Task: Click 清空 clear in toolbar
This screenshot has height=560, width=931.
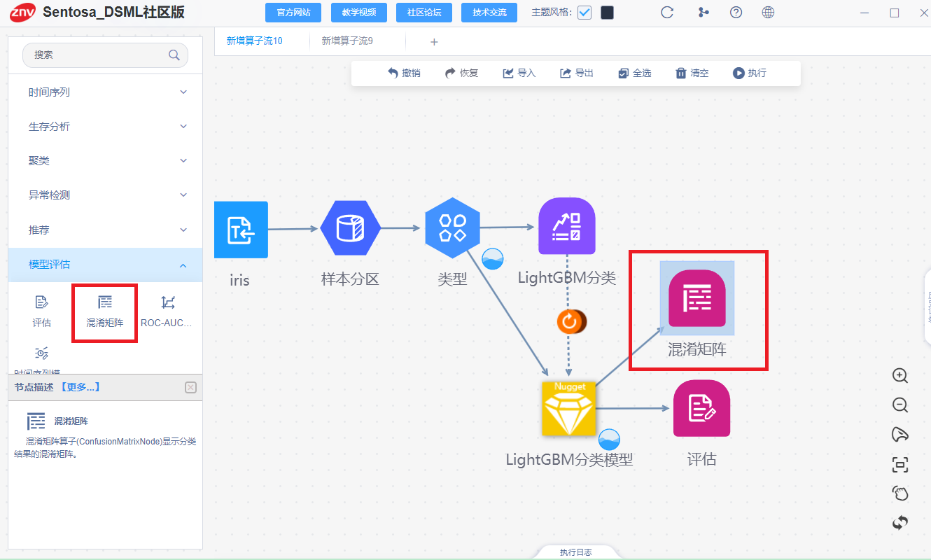Action: coord(692,73)
